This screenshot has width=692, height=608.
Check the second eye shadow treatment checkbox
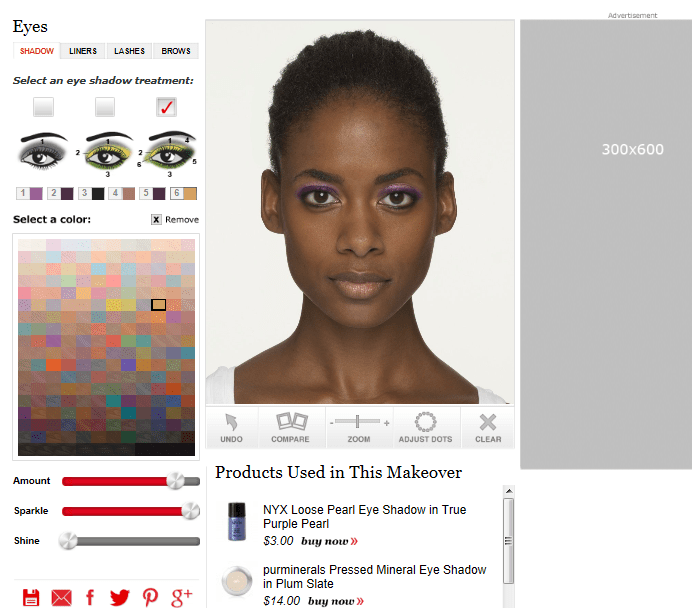click(105, 106)
